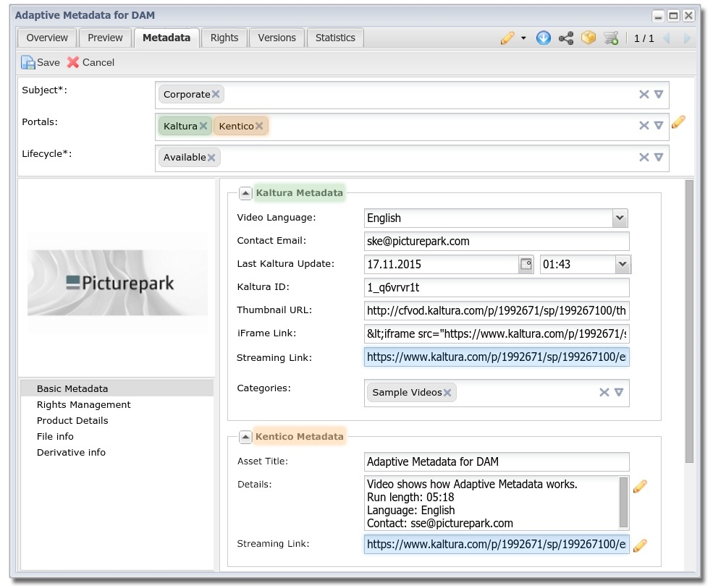The image size is (713, 588).
Task: Clear all values in Portals field
Action: 644,125
